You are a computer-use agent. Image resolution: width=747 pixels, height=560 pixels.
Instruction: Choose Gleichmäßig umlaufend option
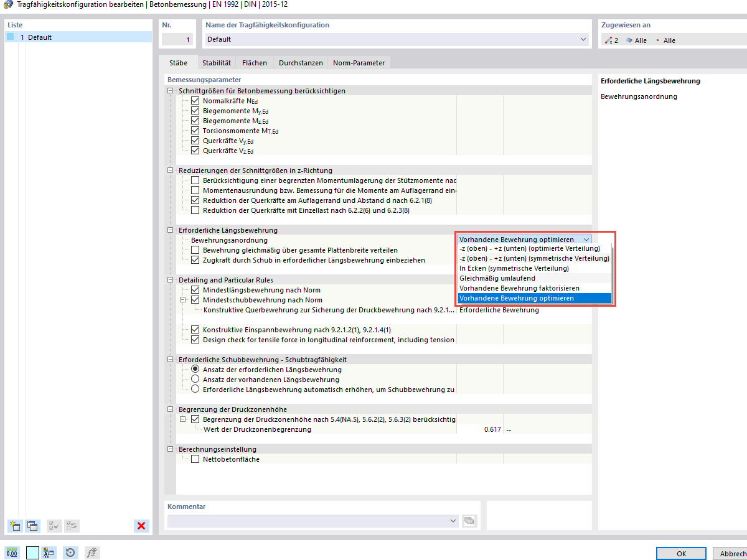pos(535,278)
